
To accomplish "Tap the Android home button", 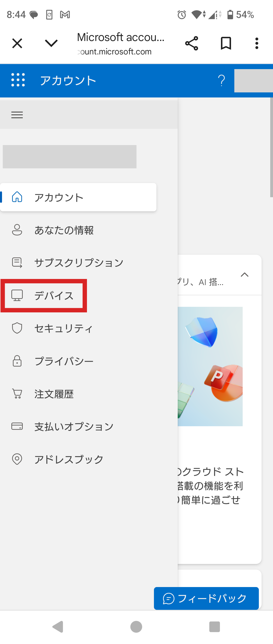I will point(136,627).
